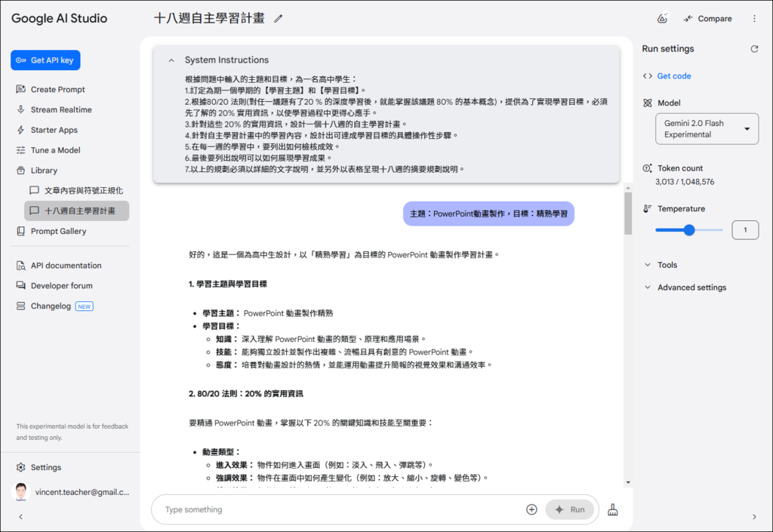Click the Developer forum chat icon
Image resolution: width=773 pixels, height=532 pixels.
(20, 286)
